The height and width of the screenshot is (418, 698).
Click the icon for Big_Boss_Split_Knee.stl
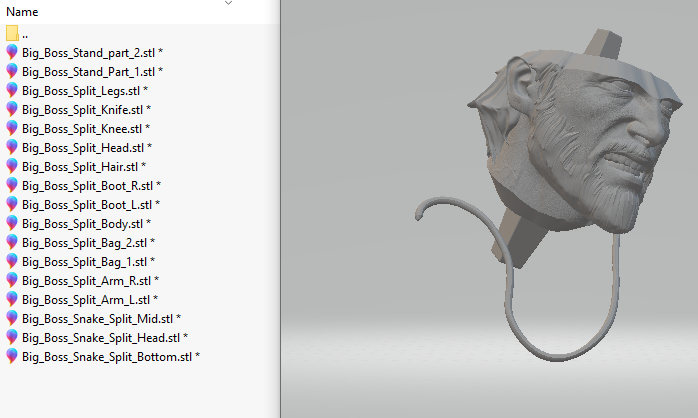pos(12,129)
